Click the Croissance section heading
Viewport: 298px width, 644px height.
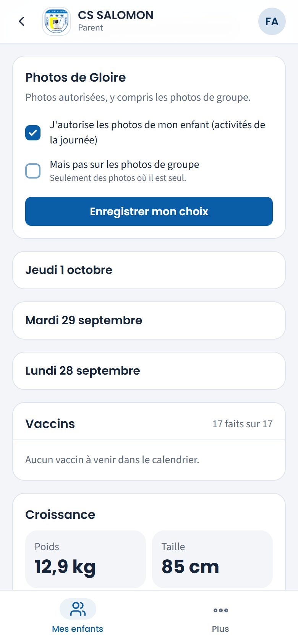pyautogui.click(x=60, y=515)
